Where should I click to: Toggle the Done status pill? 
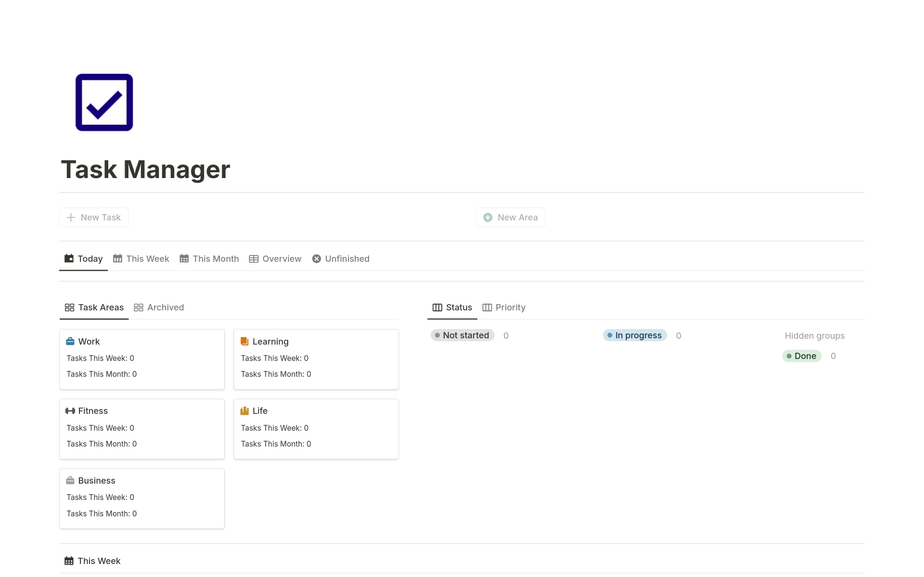tap(801, 356)
